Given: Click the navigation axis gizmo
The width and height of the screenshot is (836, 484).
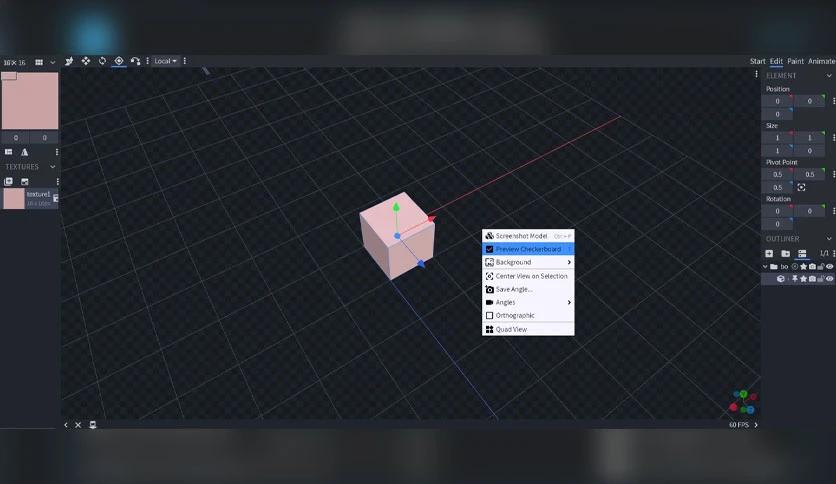Looking at the screenshot, I should (743, 402).
